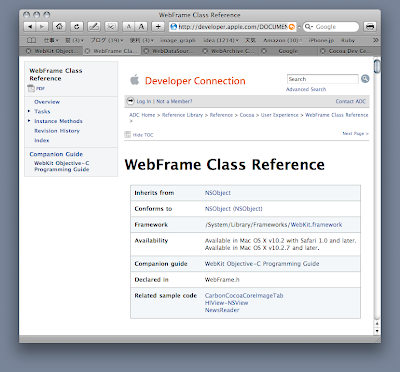Screen dimensions: 400x372
Task: Open the CarbonCocoaCoreImageTab sample code link
Action: 244,296
